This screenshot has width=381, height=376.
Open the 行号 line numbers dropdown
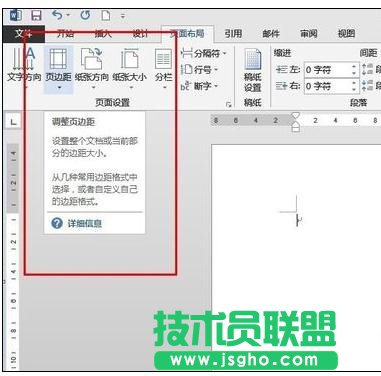(200, 70)
